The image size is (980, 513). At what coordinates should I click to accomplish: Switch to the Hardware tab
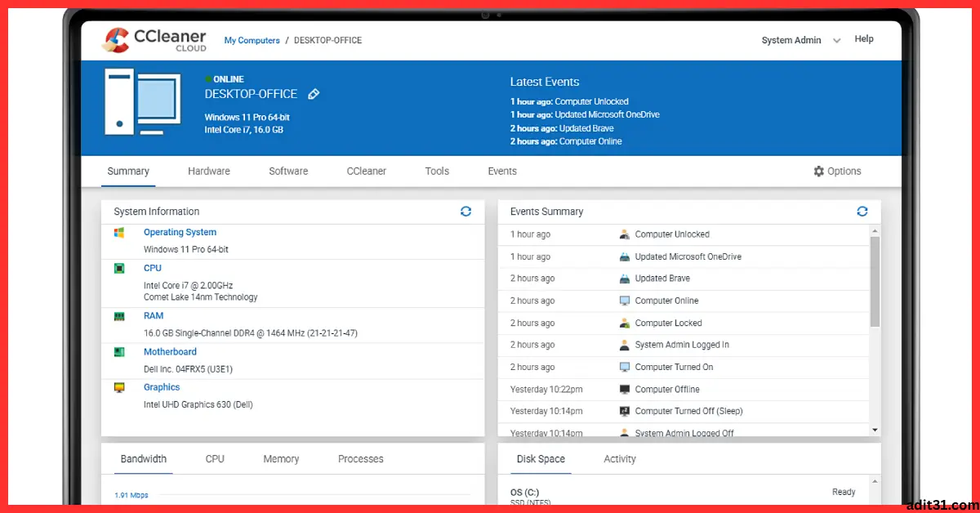[x=209, y=172]
